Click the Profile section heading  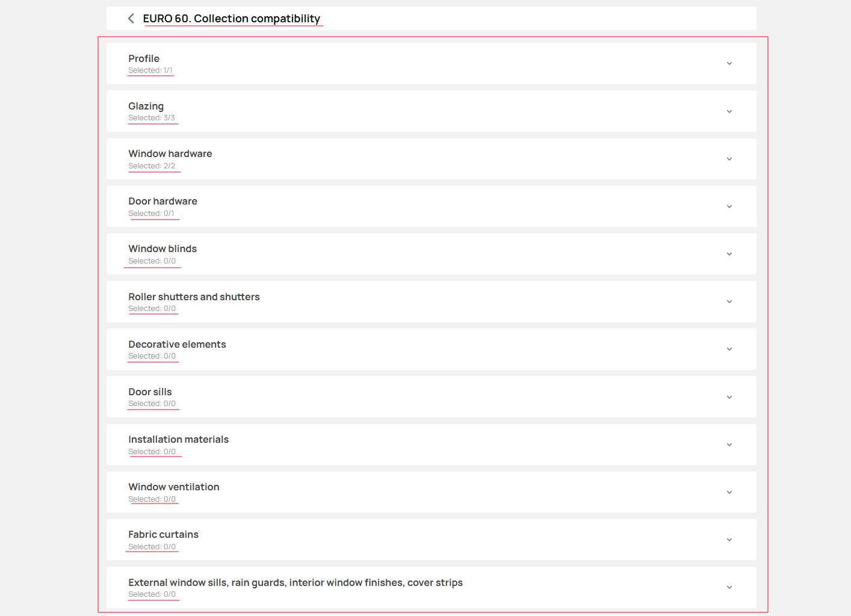[x=144, y=58]
